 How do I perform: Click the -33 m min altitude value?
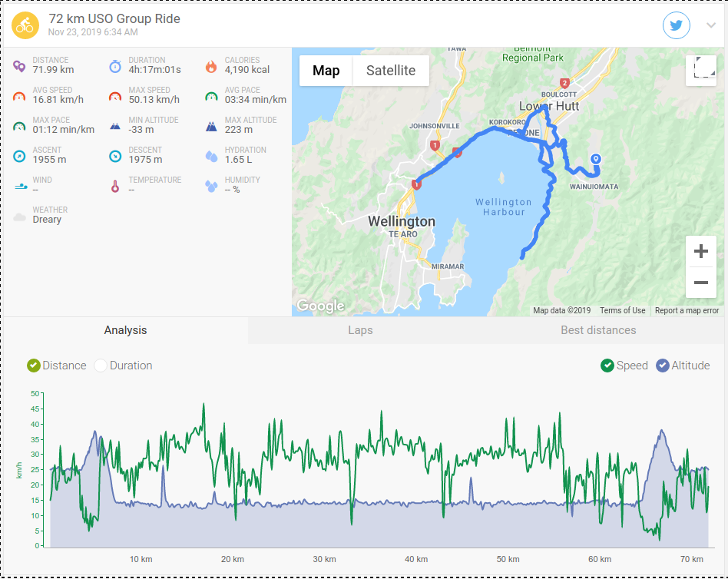point(141,130)
